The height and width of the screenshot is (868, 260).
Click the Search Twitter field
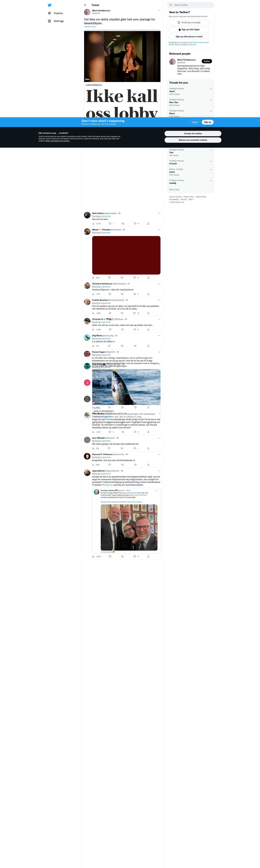click(191, 5)
